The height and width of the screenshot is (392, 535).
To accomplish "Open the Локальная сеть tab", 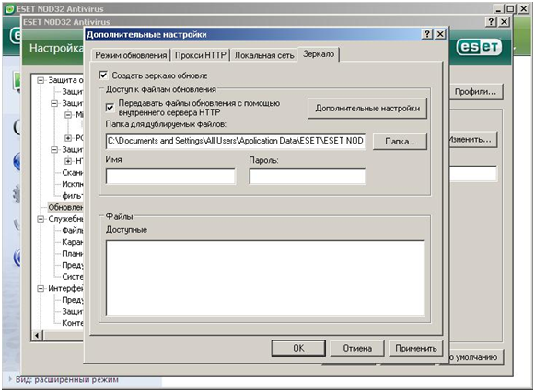I will click(x=264, y=55).
